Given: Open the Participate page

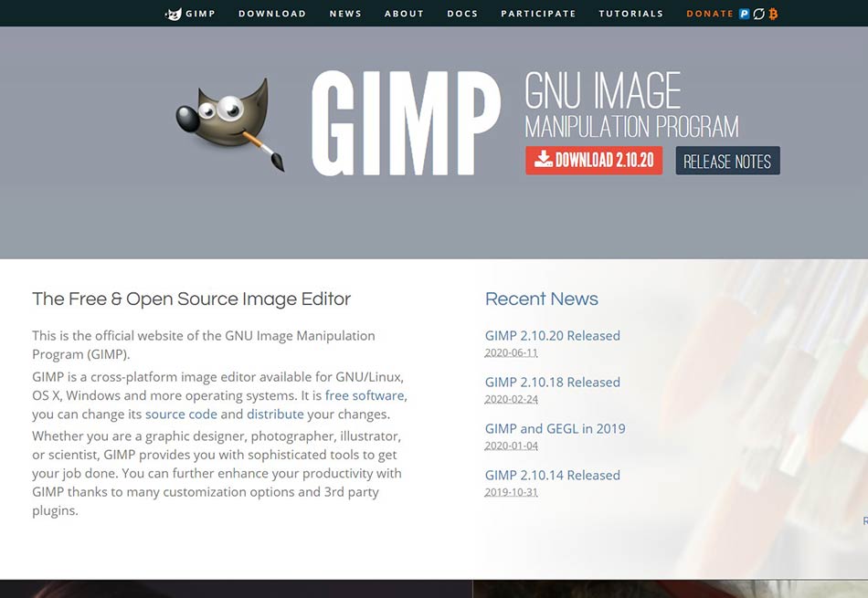Looking at the screenshot, I should click(x=538, y=14).
